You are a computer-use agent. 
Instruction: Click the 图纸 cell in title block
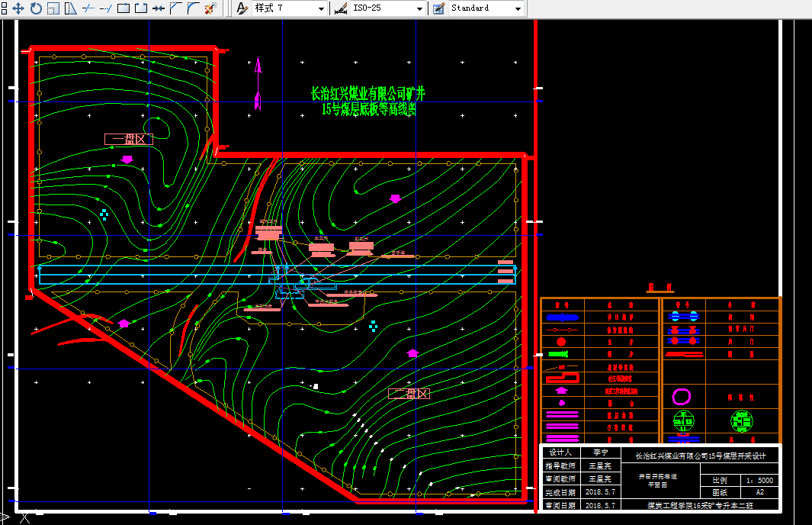720,492
